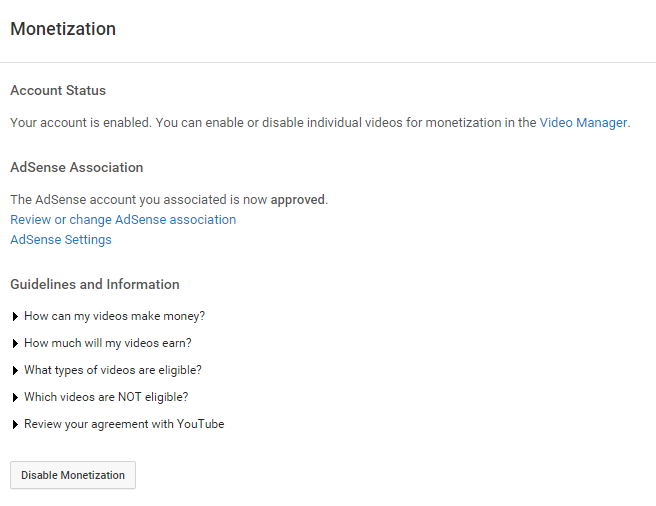Expand "What types of videos are eligible?" text
The width and height of the screenshot is (656, 506).
coord(113,370)
